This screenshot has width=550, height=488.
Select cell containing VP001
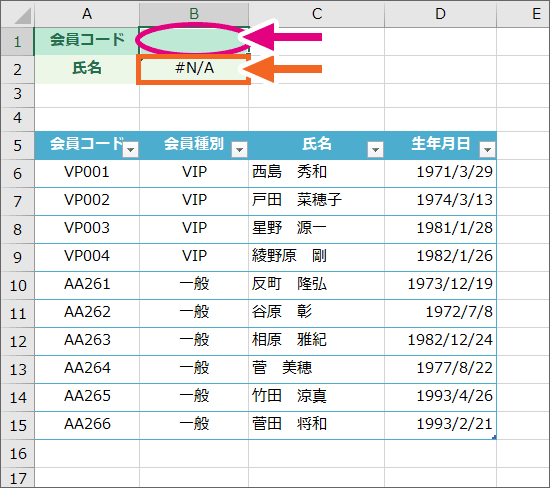87,173
